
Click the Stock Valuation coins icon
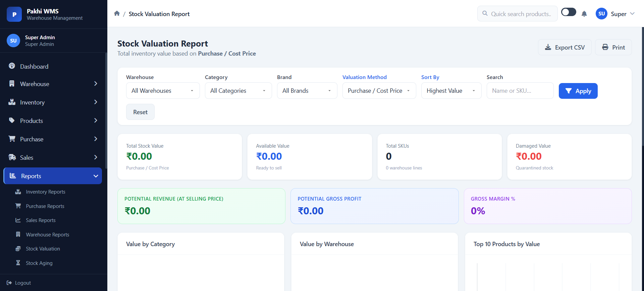pyautogui.click(x=18, y=248)
